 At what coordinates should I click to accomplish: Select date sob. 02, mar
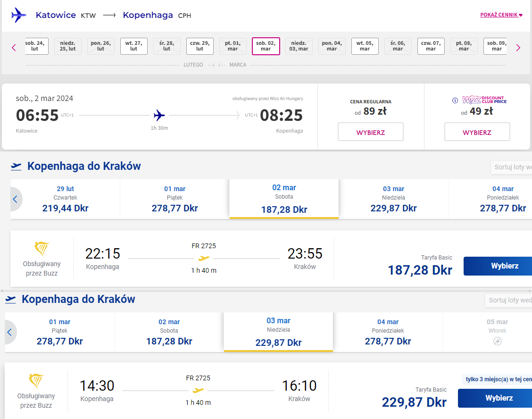[266, 46]
